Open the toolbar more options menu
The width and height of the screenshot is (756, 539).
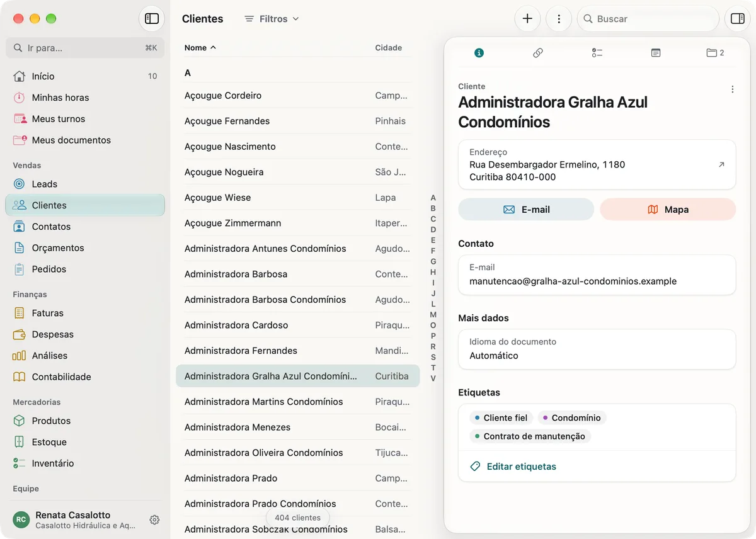[559, 19]
